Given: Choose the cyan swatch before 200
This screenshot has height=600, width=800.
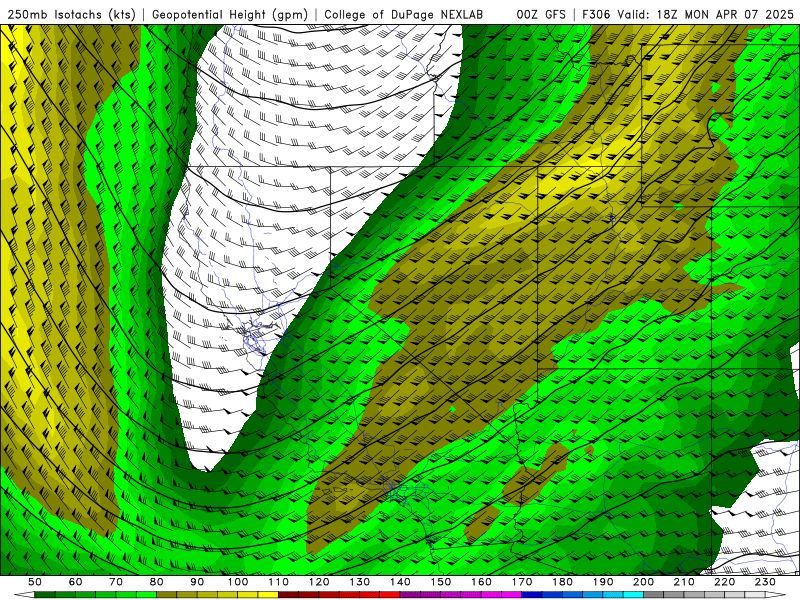Looking at the screenshot, I should click(633, 595).
